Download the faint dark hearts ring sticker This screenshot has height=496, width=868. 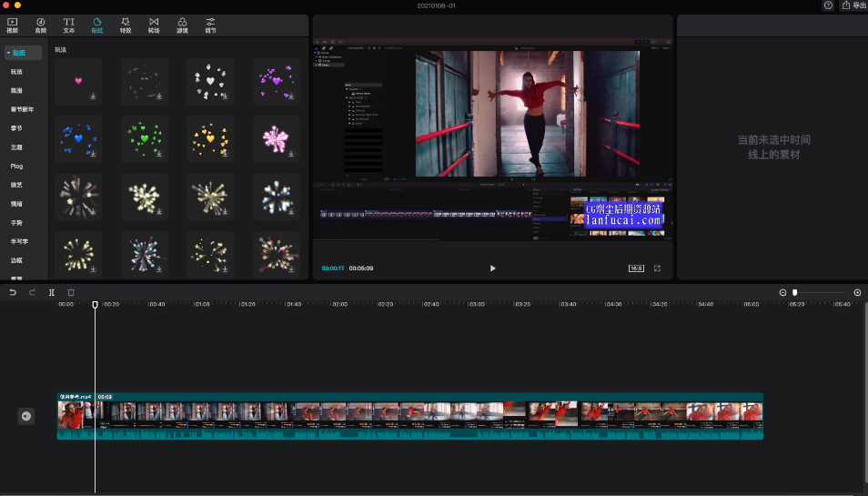[x=159, y=96]
